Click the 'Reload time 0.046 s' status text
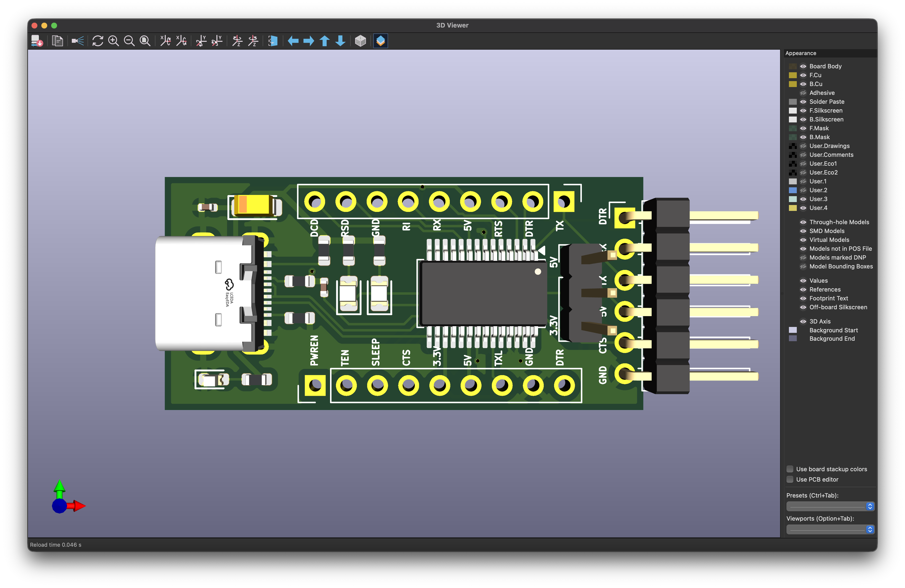905x588 pixels. [x=56, y=545]
